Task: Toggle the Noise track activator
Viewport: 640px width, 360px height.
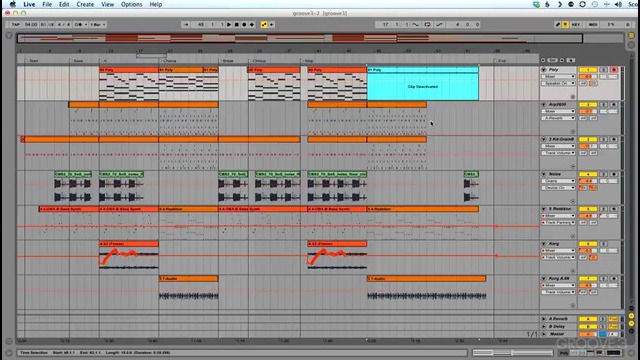Action: click(588, 174)
